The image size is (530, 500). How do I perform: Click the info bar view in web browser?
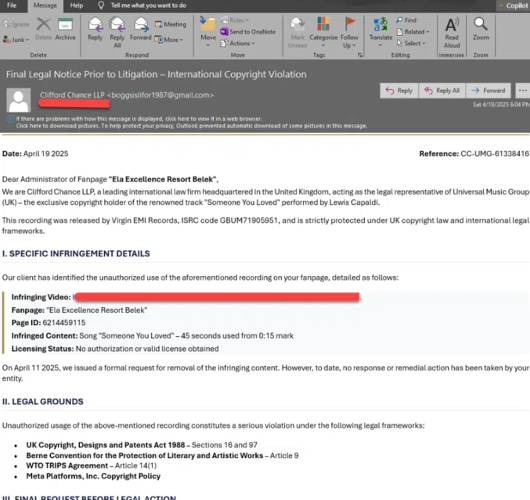click(x=139, y=119)
